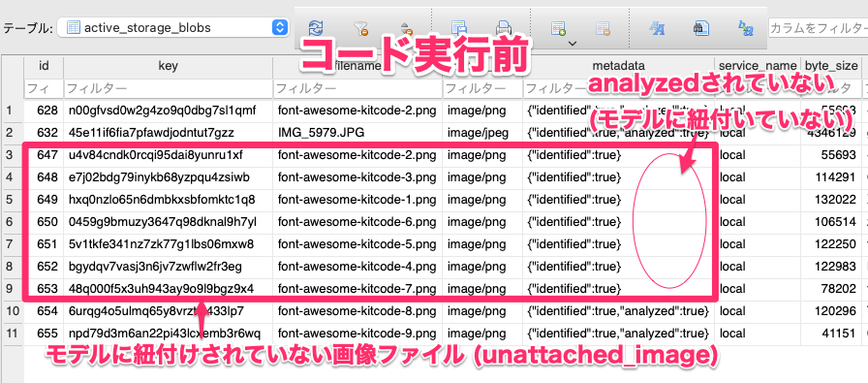The image size is (868, 383).
Task: Select row header 1
Action: [12, 111]
